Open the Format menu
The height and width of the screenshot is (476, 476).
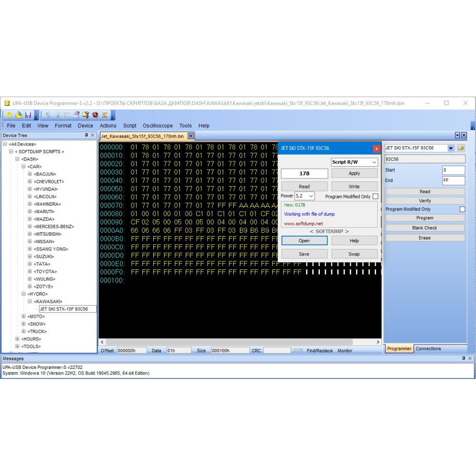tap(63, 126)
